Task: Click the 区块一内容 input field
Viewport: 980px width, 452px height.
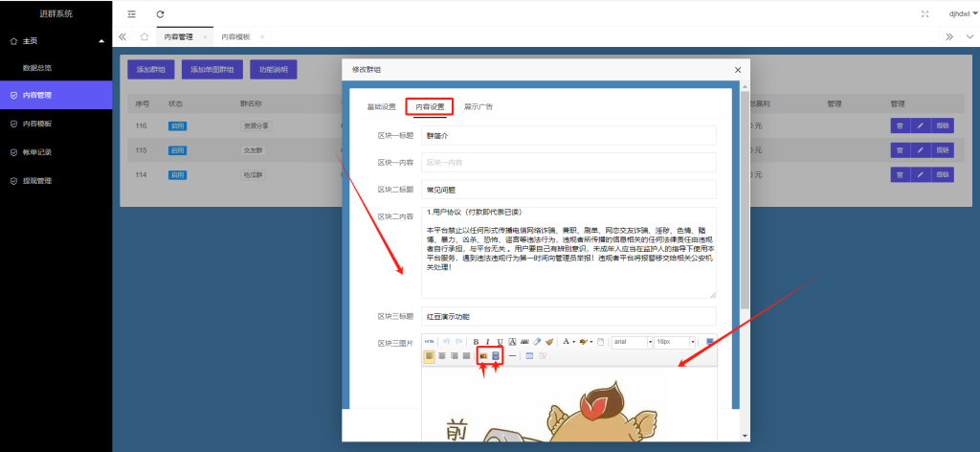Action: [x=568, y=163]
